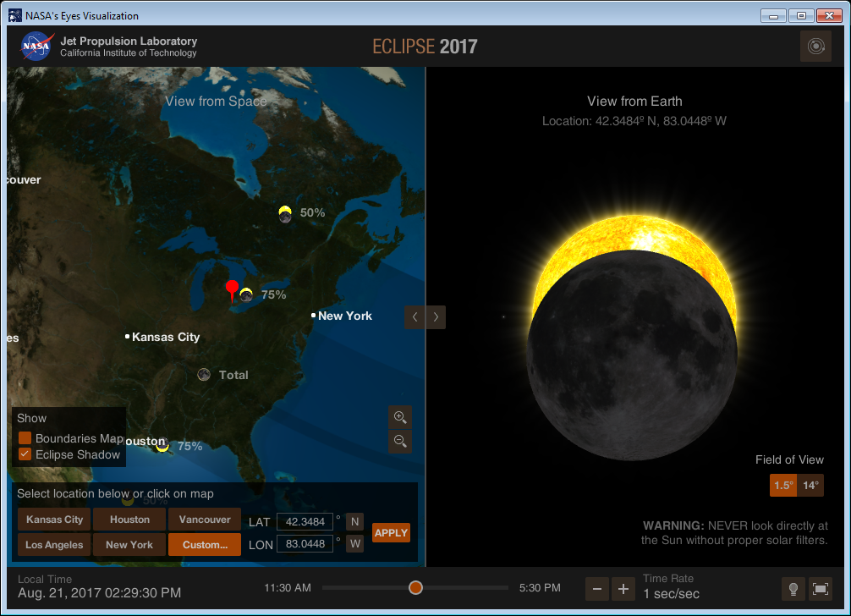Click the NASA logo
The image size is (851, 616).
[x=37, y=47]
